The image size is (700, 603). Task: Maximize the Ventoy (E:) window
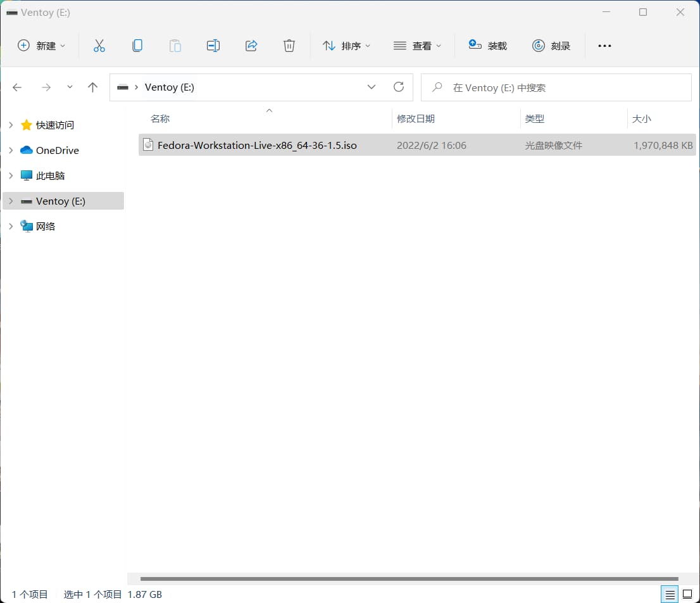pyautogui.click(x=643, y=12)
